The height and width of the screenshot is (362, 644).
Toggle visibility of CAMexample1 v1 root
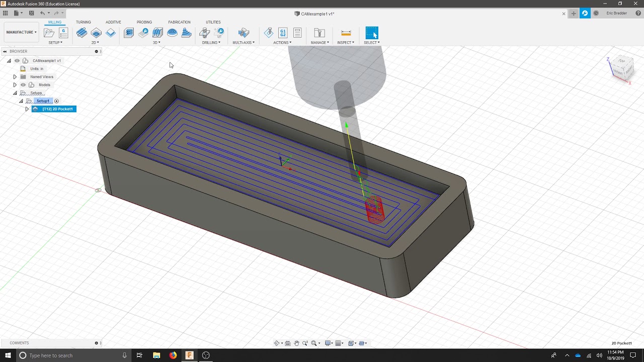pos(17,61)
